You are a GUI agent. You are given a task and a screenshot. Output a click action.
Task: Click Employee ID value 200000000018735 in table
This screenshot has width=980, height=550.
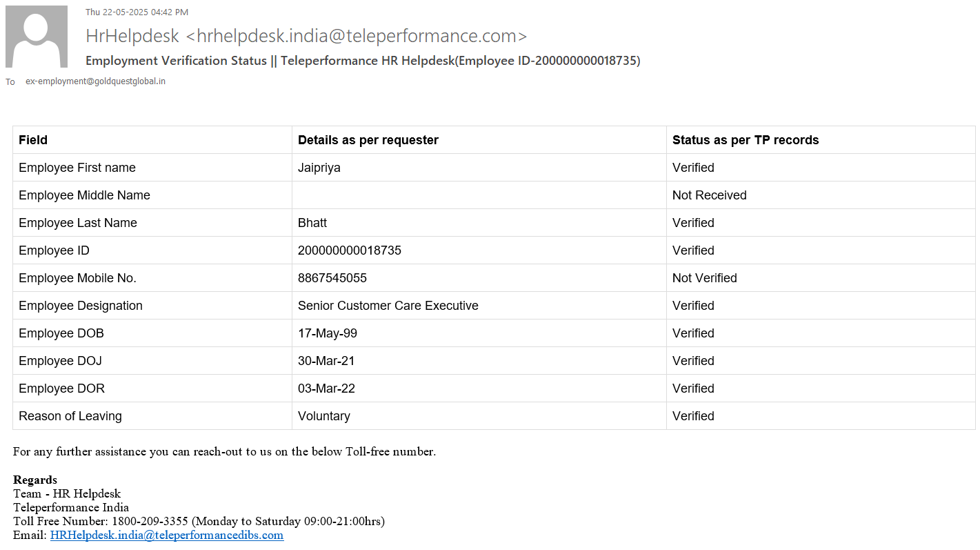[350, 251]
